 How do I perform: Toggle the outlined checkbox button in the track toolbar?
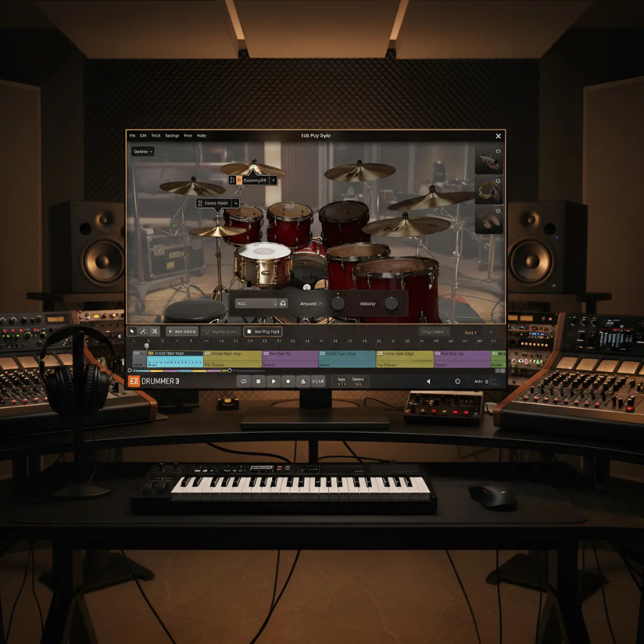tap(263, 331)
